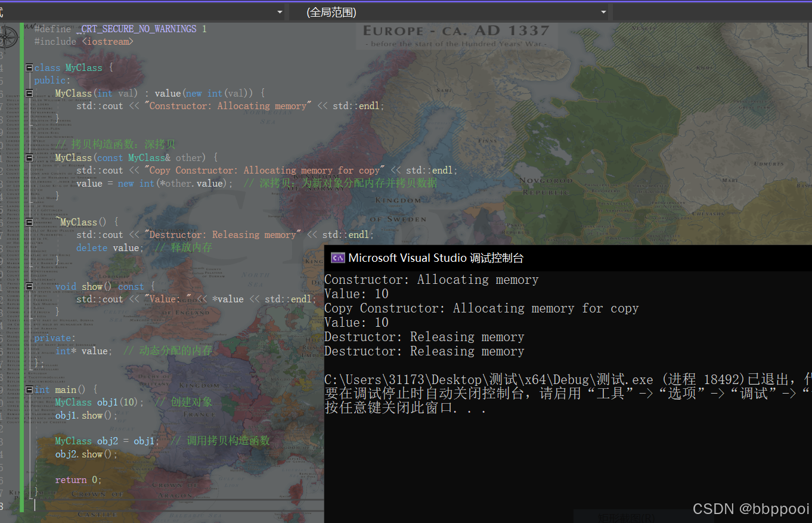812x523 pixels.
Task: Click the 'Destructor: Releasing memory' cout line in code
Action: [225, 235]
